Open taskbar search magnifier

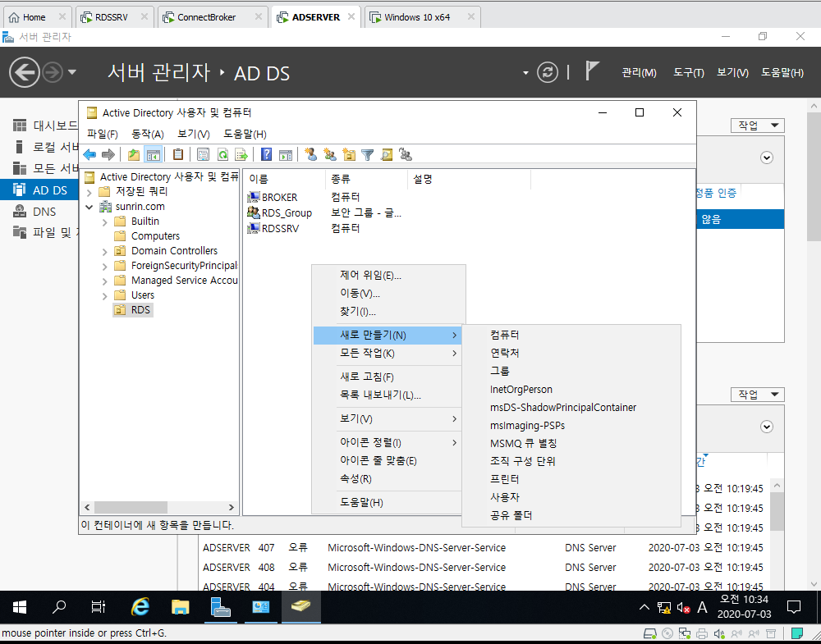click(x=59, y=607)
